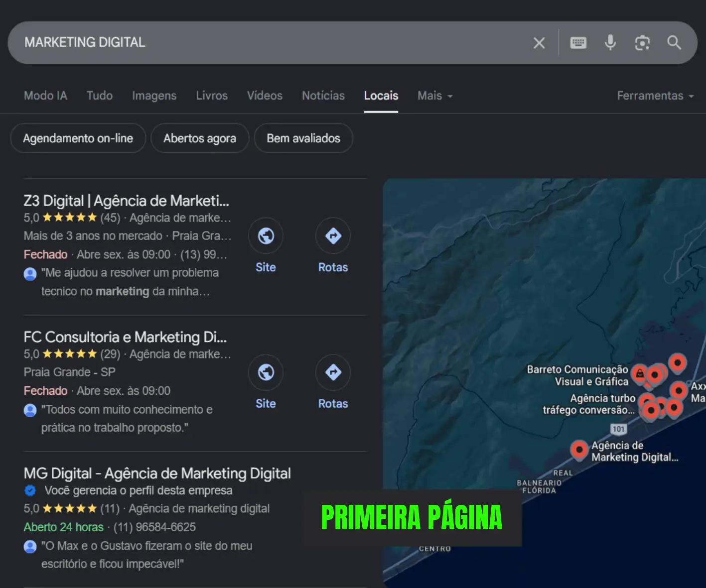Click the verified badge beside Você gerencia
The height and width of the screenshot is (588, 706).
click(x=30, y=491)
